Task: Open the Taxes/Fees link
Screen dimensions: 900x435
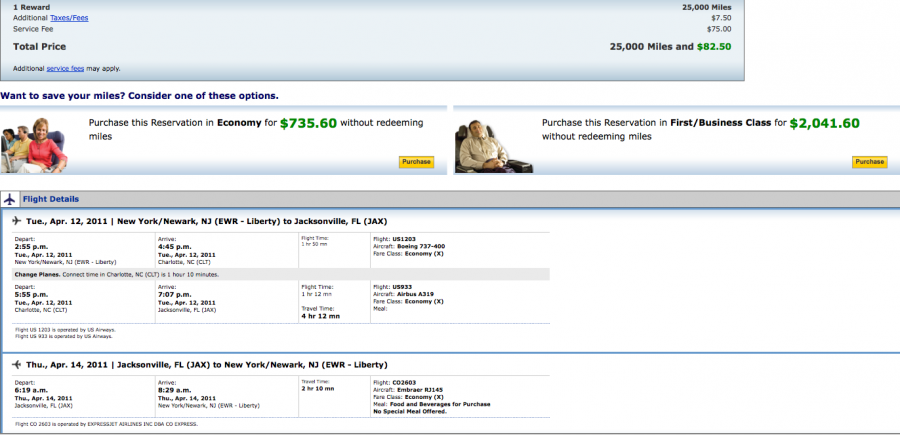Action: [x=68, y=18]
